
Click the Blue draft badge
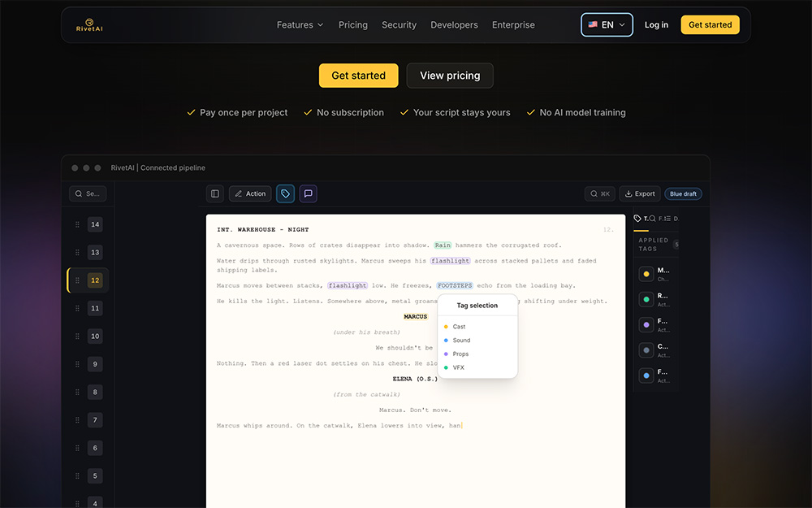coord(683,194)
